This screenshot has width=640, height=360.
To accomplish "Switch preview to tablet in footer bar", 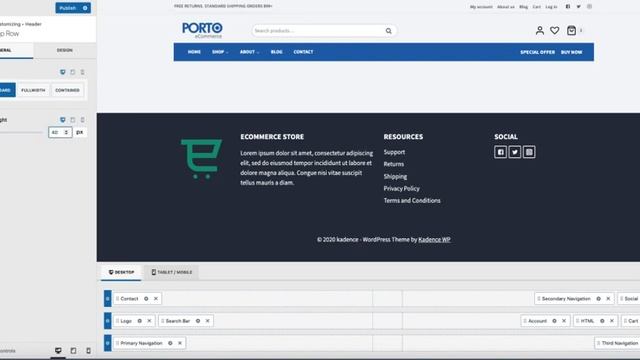I will (x=73, y=351).
